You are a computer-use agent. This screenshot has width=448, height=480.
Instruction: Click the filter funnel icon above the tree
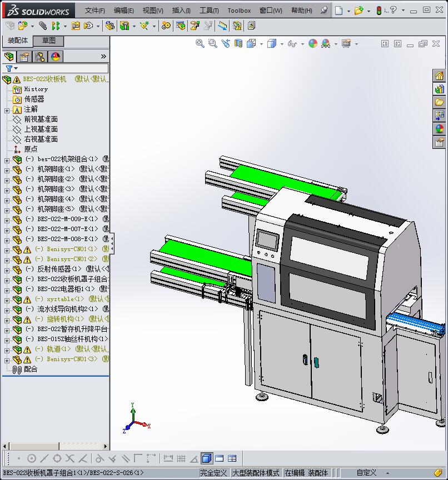click(x=9, y=68)
